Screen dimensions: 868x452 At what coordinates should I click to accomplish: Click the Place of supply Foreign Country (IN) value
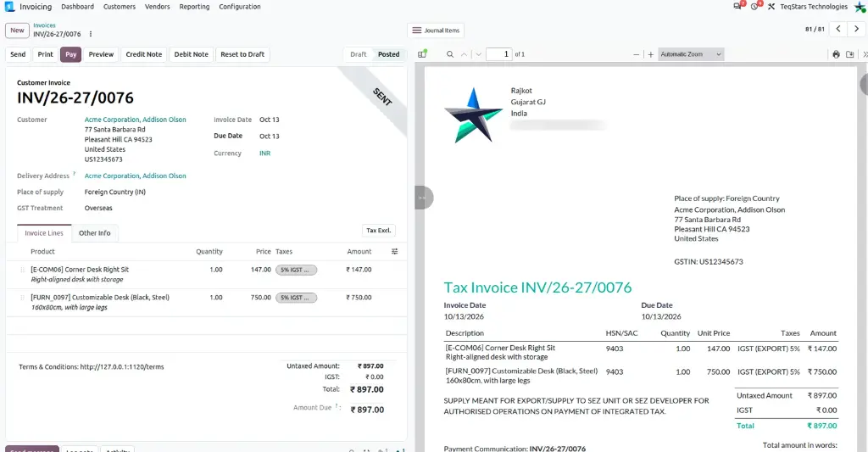[x=115, y=193]
